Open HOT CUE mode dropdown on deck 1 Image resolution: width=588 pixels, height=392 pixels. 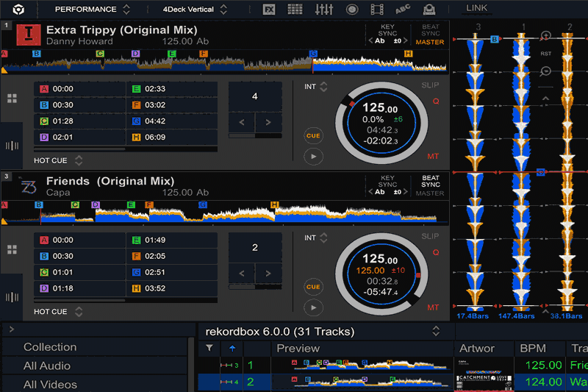[58, 160]
